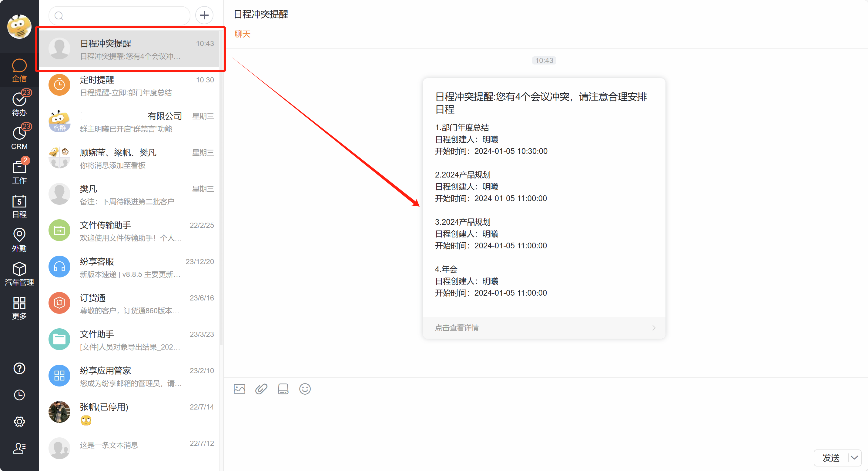Focus the conversation search field
This screenshot has width=868, height=471.
[x=119, y=15]
